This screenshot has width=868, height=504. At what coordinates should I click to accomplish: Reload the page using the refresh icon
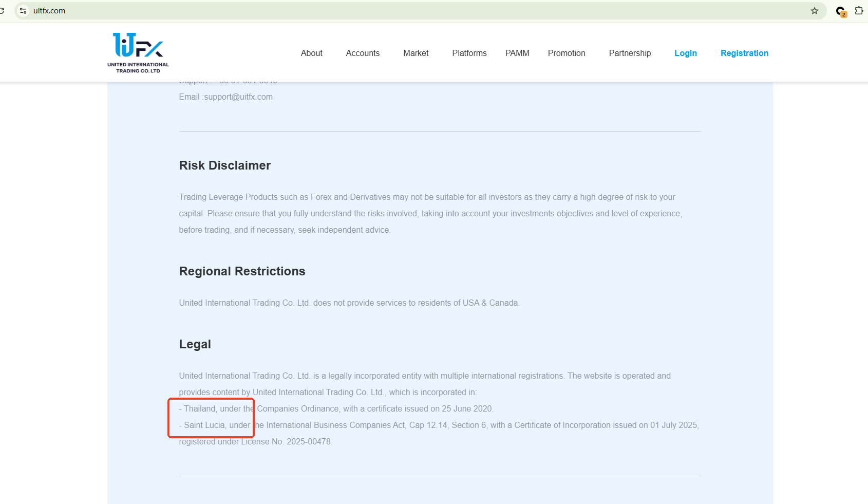2,11
